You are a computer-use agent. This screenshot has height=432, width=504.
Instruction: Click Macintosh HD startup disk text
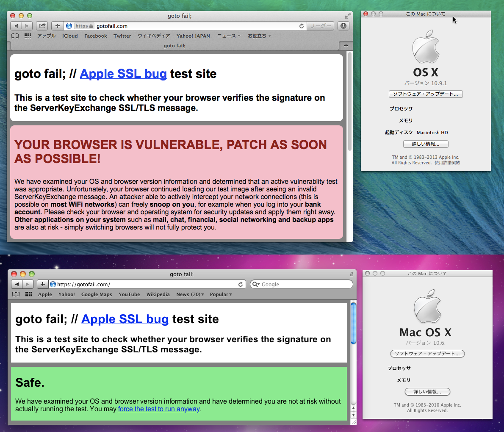tap(432, 133)
